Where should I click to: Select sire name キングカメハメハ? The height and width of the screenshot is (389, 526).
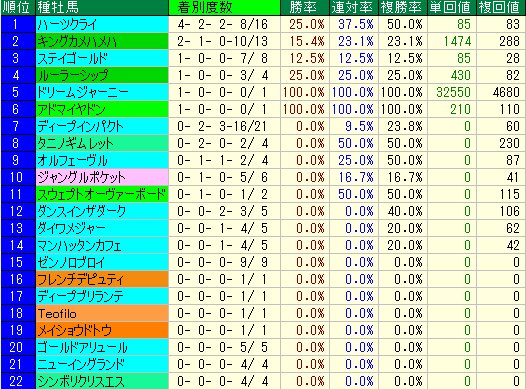click(x=77, y=42)
